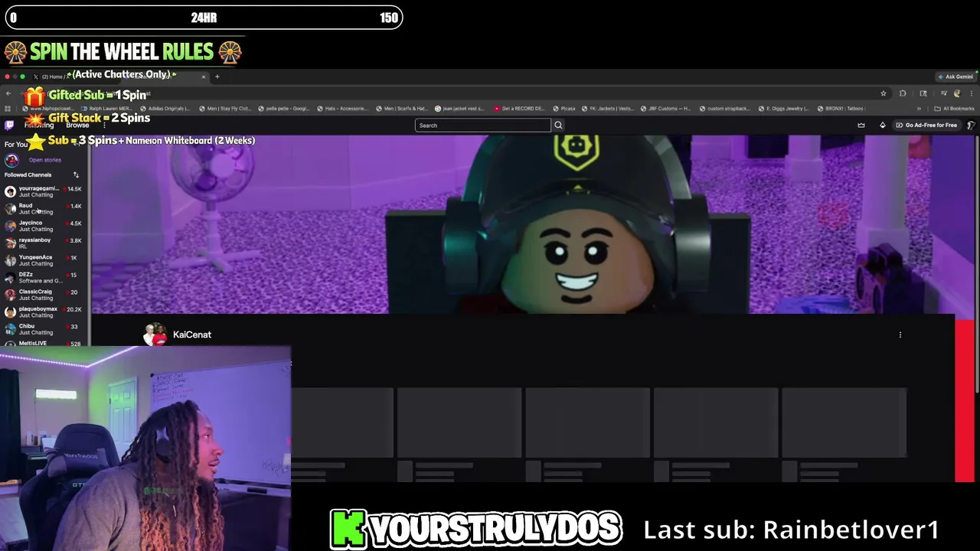The image size is (980, 551).
Task: Open yourragegaming channel in sidebar
Action: click(44, 191)
